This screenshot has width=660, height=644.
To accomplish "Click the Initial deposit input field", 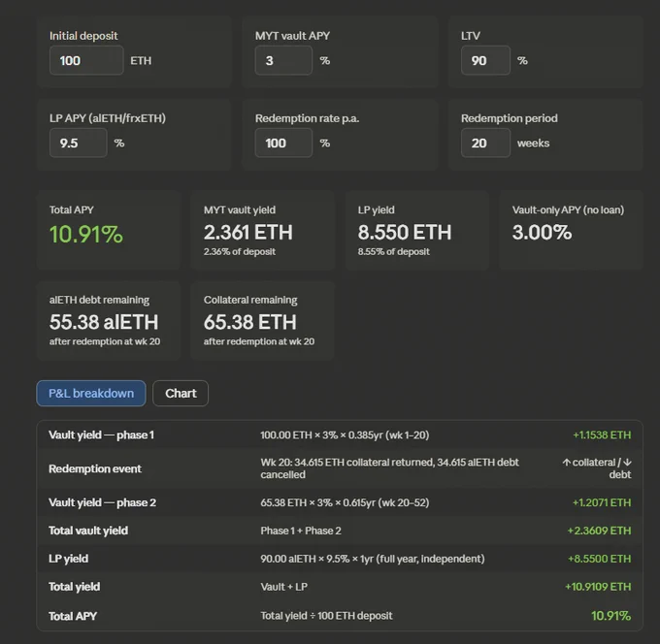I will tap(86, 60).
